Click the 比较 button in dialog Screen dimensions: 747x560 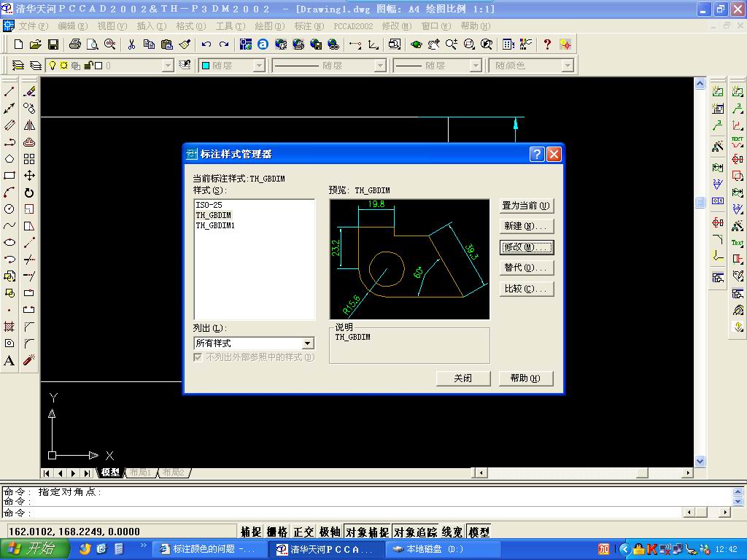(527, 289)
